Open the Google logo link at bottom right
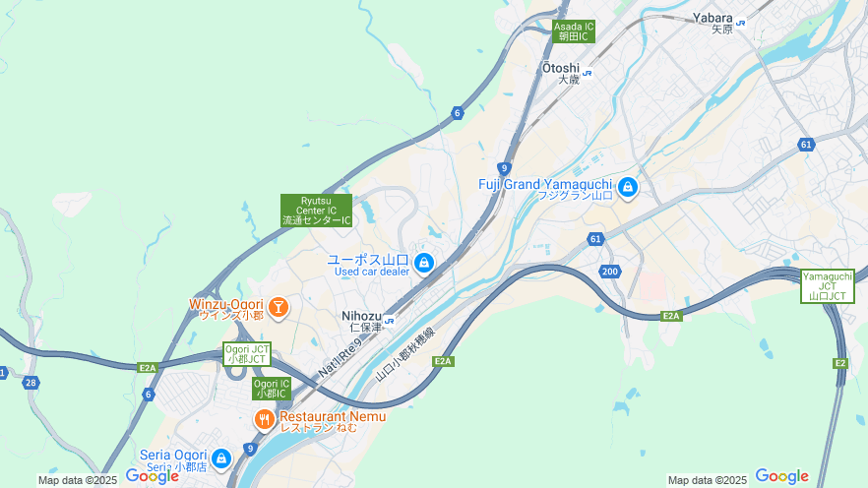The image size is (868, 488). (781, 476)
